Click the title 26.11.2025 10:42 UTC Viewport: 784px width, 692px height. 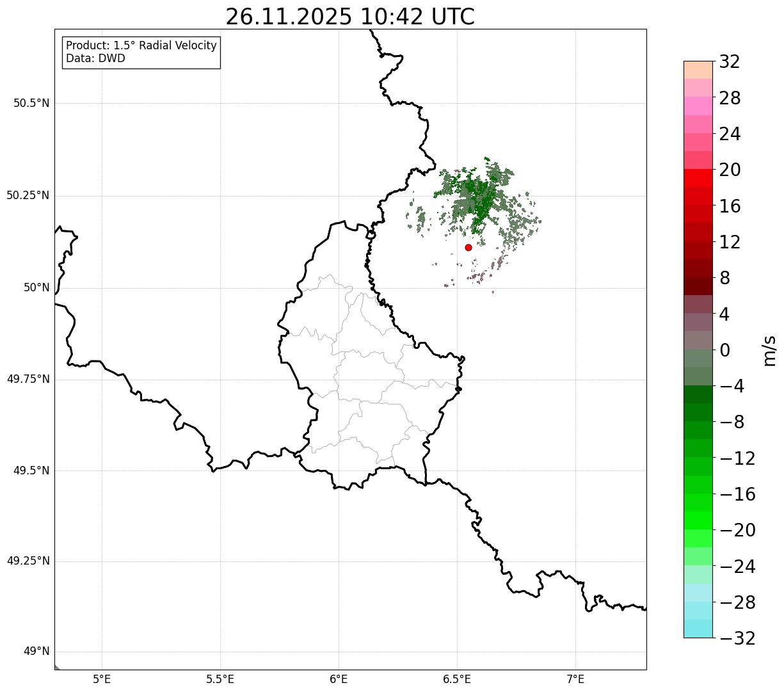350,17
